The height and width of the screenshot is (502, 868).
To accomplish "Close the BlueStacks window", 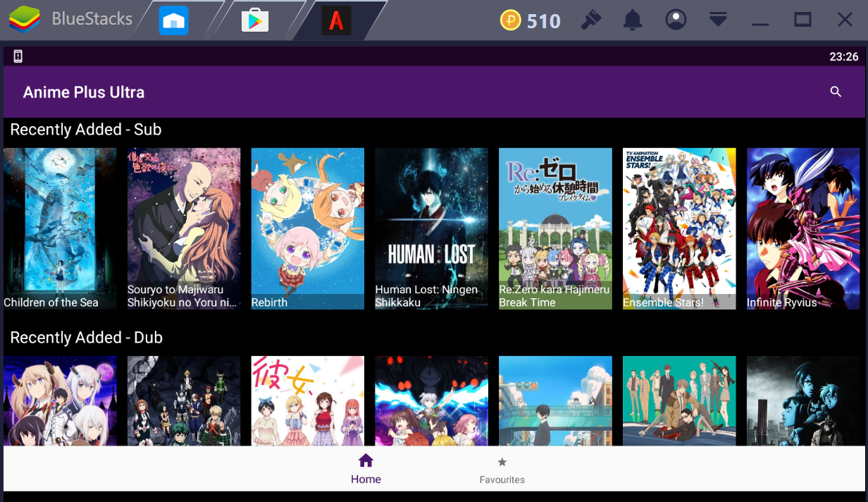I will [845, 20].
